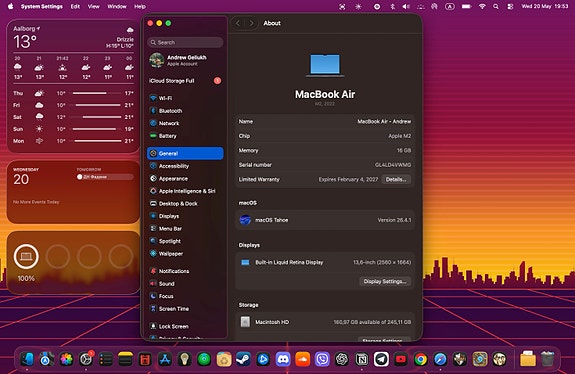Open Apple Intelligence & Siri settings
575x374 pixels.
click(185, 191)
